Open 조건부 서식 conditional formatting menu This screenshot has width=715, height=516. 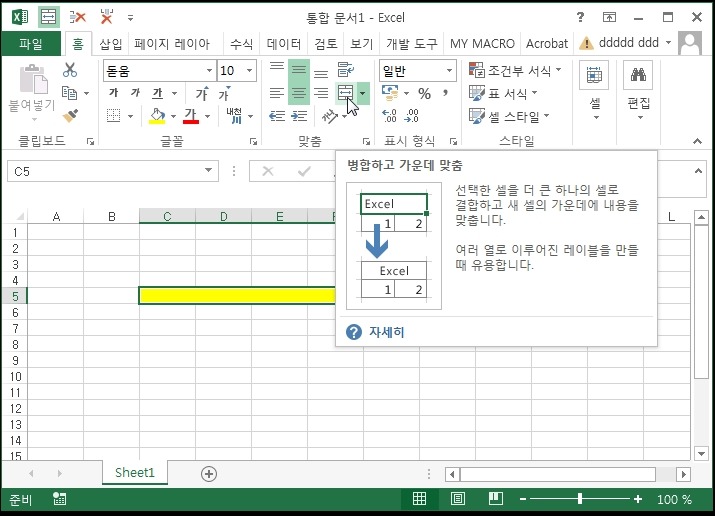pos(515,70)
